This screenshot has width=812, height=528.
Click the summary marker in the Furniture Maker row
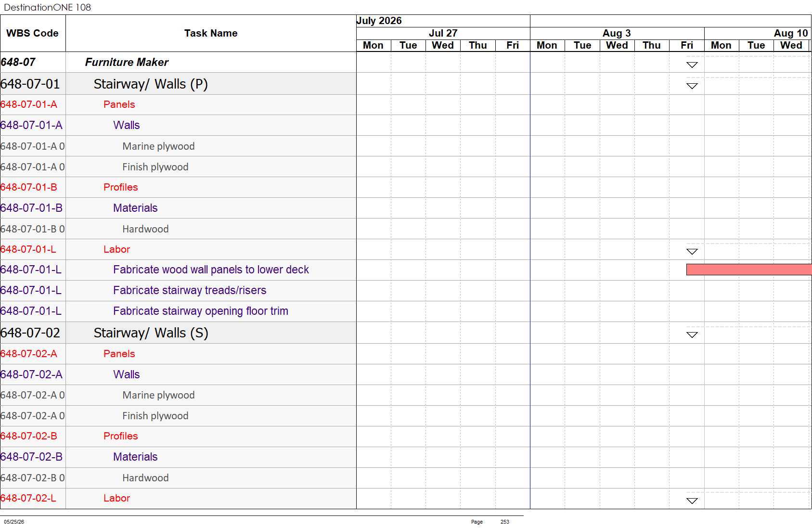692,65
